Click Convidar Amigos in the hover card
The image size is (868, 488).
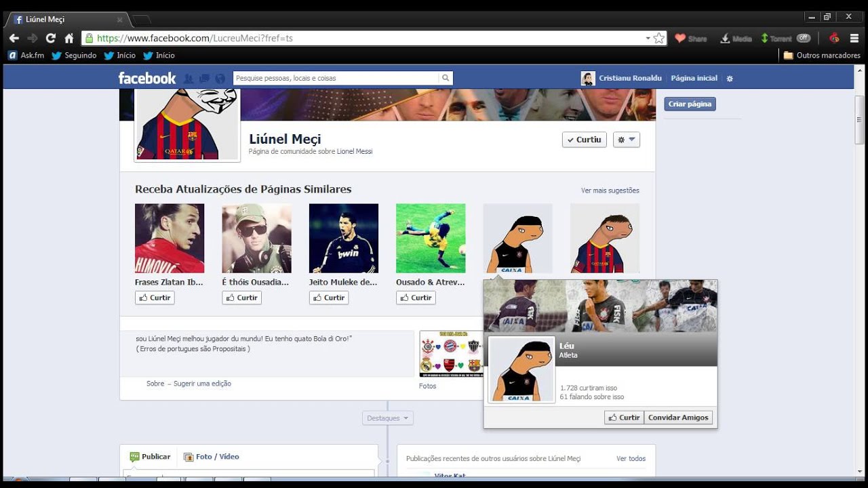click(x=678, y=418)
